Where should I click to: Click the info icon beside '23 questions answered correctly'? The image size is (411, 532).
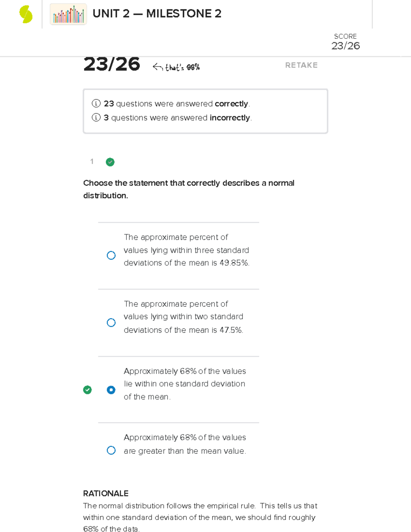[96, 103]
